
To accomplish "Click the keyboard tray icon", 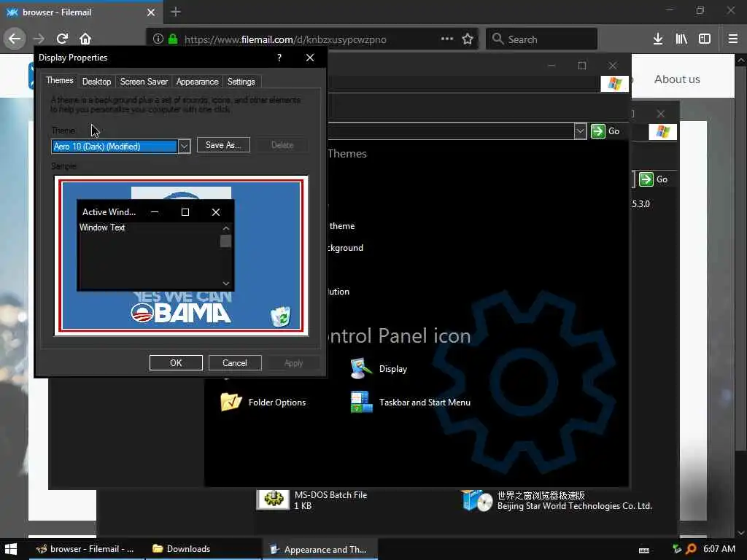I will 644,550.
